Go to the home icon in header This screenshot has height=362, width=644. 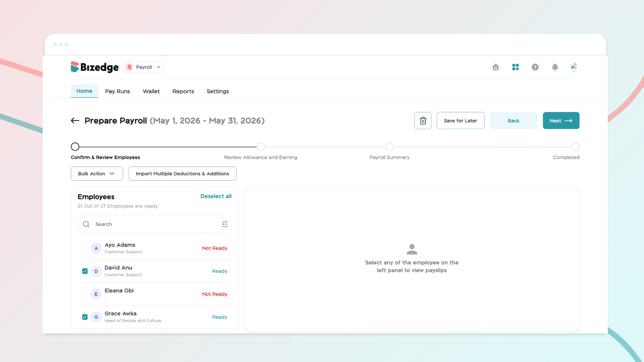click(x=495, y=67)
